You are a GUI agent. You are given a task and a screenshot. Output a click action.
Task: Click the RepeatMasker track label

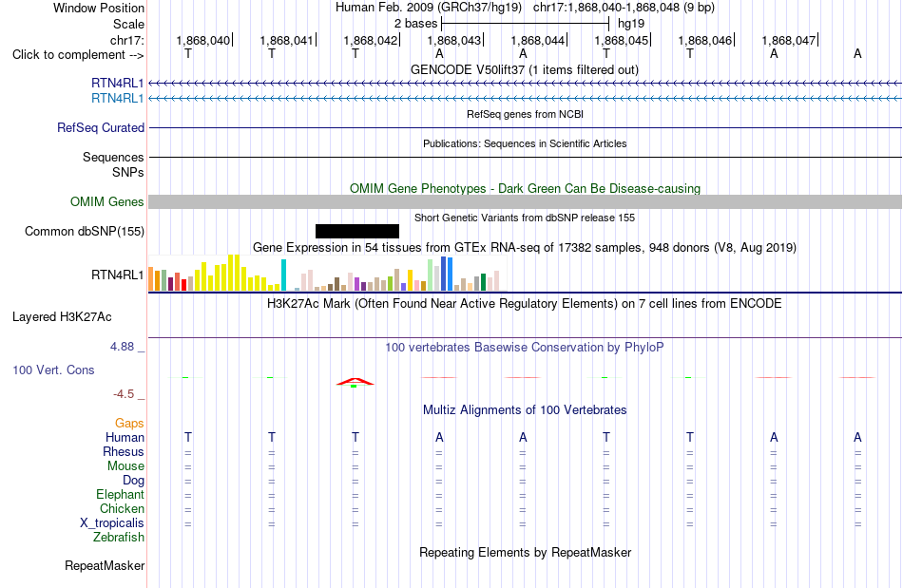105,565
